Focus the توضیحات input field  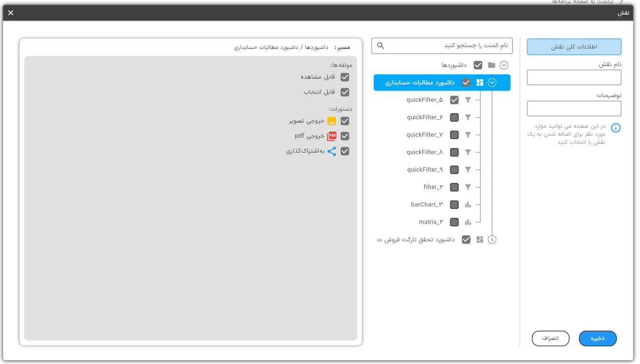[x=574, y=108]
